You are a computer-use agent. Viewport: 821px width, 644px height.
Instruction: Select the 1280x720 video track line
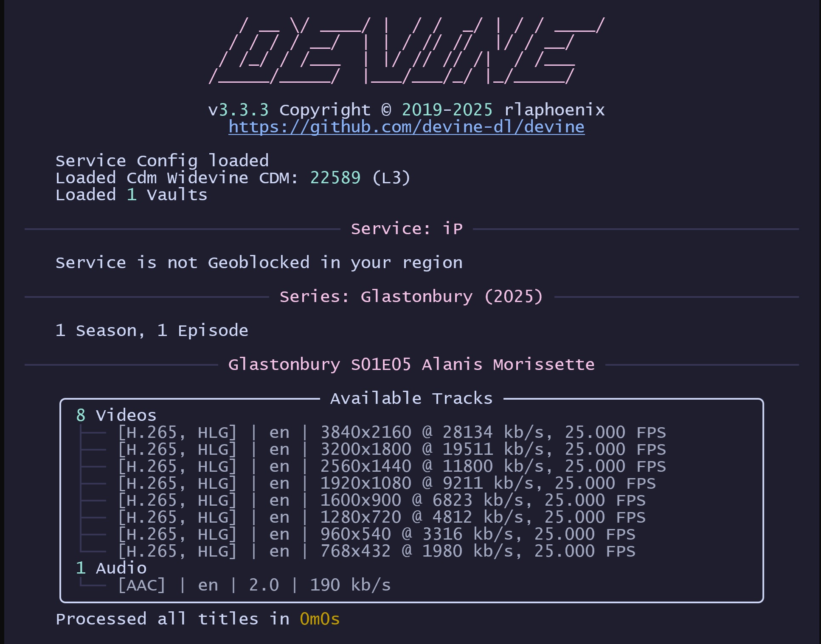click(381, 517)
